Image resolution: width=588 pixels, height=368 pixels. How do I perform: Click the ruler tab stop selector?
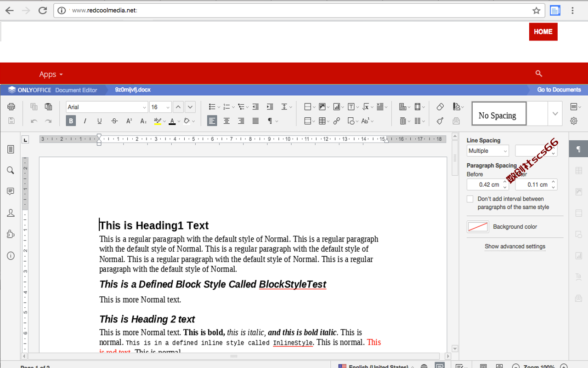pos(25,139)
